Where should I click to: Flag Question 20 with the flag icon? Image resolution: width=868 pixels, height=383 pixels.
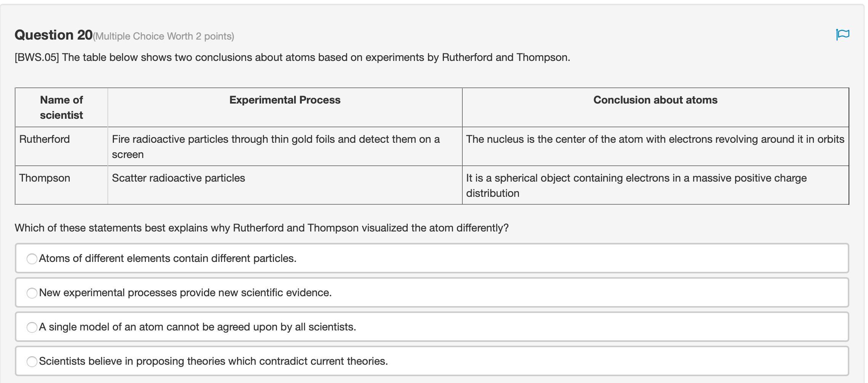tap(842, 35)
